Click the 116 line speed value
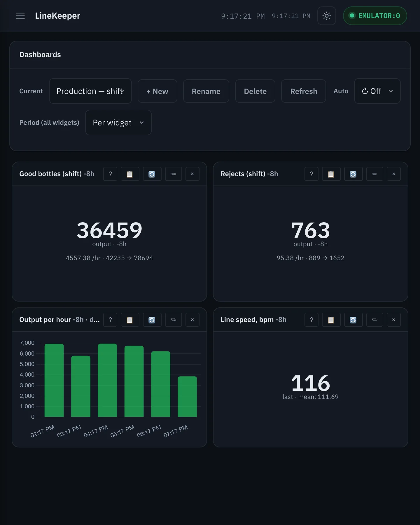This screenshot has width=420, height=525. click(x=311, y=383)
